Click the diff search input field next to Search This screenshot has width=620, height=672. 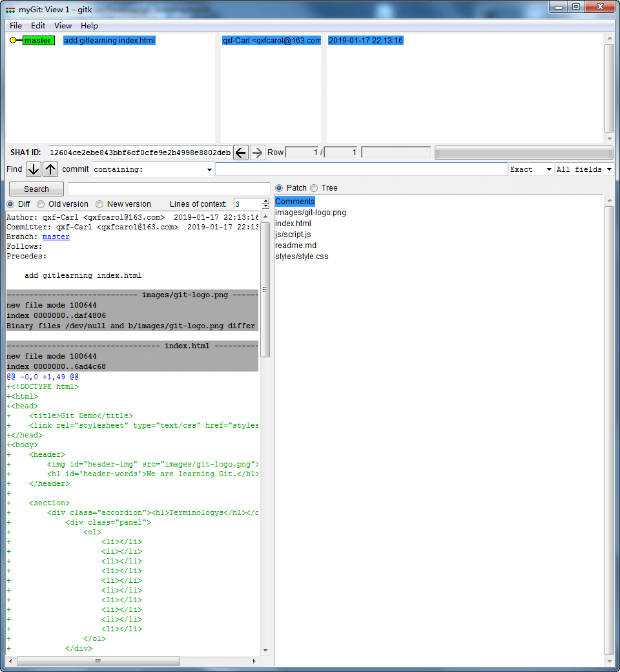click(x=169, y=189)
